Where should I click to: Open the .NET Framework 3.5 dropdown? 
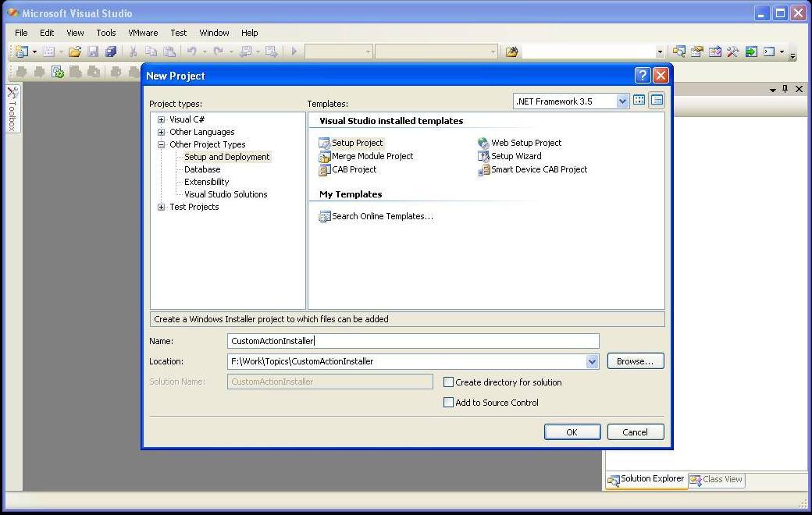[x=622, y=101]
